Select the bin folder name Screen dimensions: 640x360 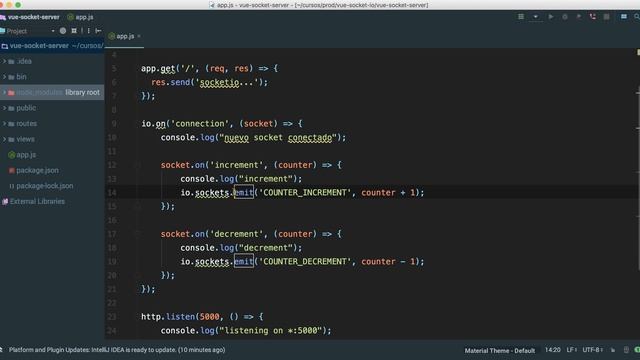pyautogui.click(x=21, y=77)
